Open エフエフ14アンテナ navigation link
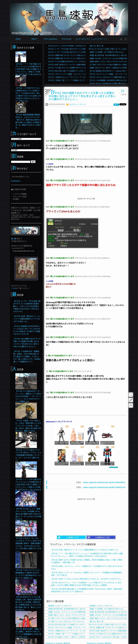Screen dimensions: 138x644 pyautogui.click(x=83, y=39)
